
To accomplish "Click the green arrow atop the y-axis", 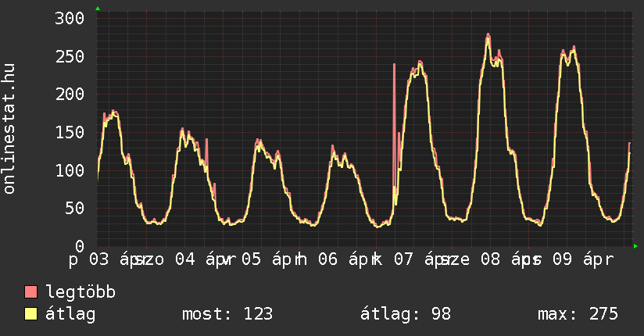I will (97, 9).
